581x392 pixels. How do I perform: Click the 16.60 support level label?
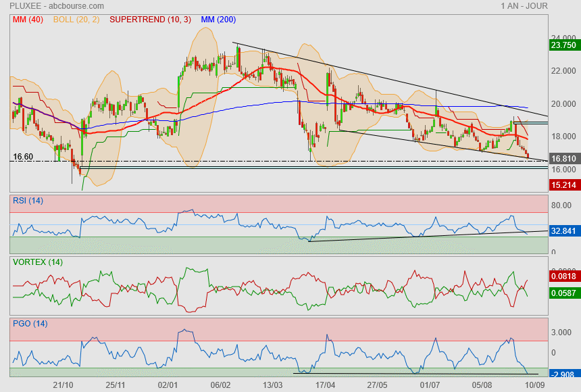23,157
